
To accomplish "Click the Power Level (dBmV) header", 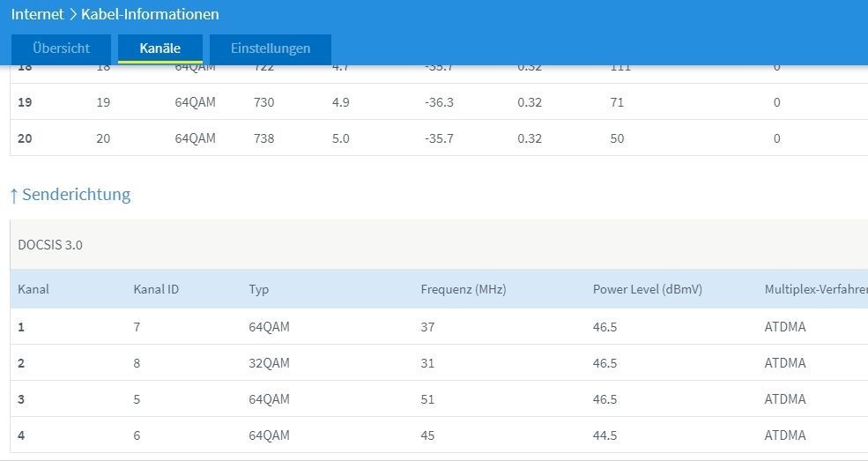I will pyautogui.click(x=647, y=289).
